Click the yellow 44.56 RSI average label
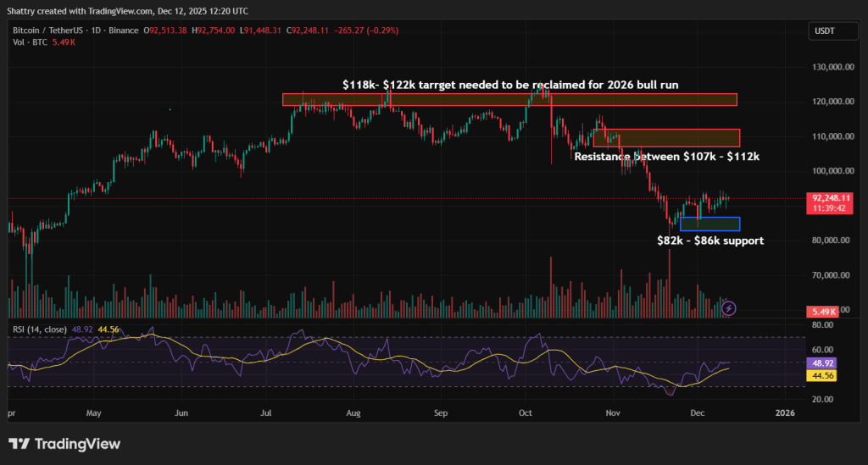 pyautogui.click(x=821, y=375)
